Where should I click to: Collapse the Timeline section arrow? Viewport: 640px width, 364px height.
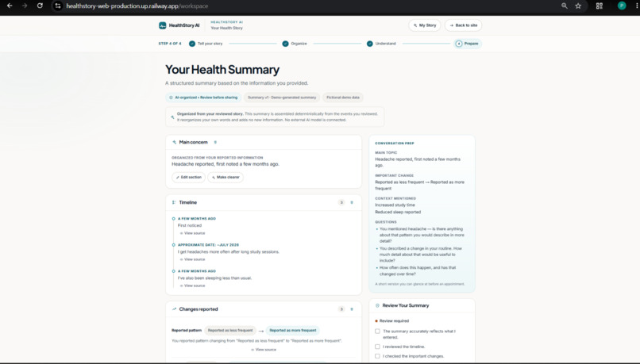(352, 202)
